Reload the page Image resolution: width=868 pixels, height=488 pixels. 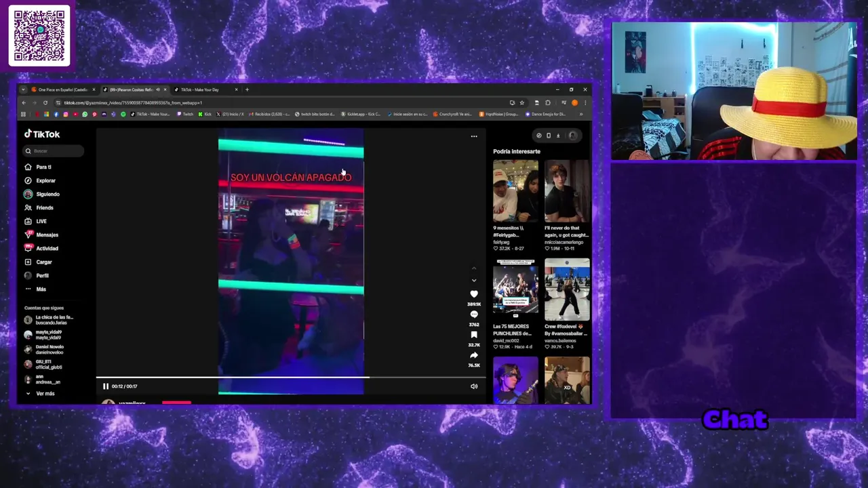click(45, 103)
